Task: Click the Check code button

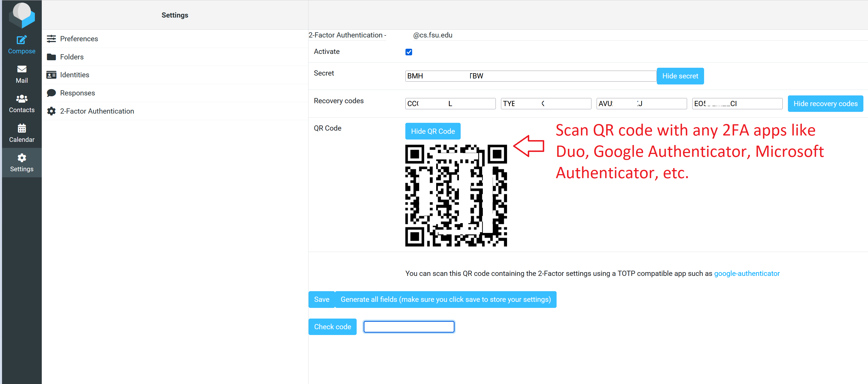Action: [x=332, y=327]
